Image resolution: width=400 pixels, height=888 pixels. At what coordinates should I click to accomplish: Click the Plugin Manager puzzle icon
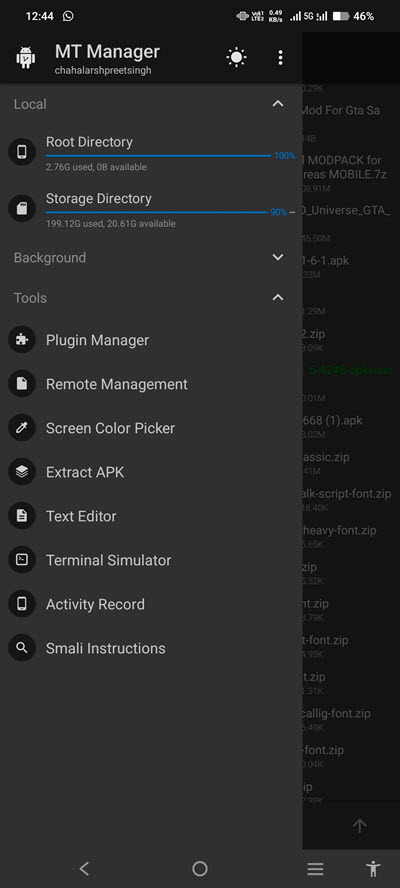point(22,340)
